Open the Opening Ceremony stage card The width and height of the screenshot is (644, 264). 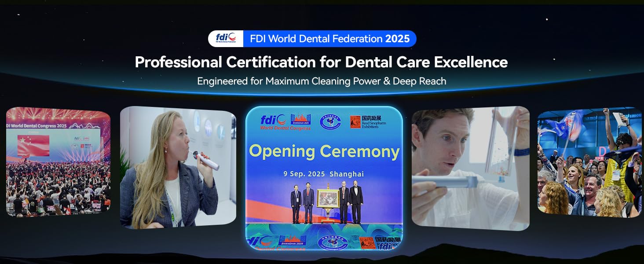(x=325, y=178)
